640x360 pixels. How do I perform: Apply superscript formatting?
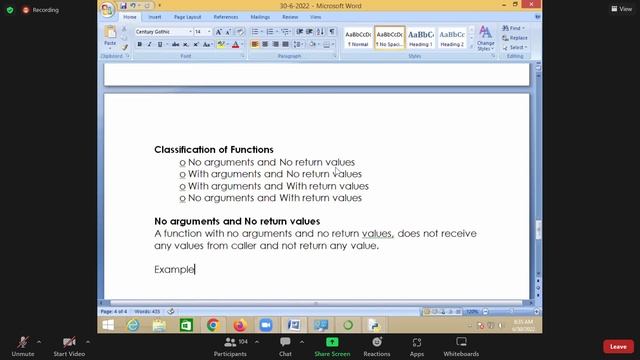click(196, 44)
